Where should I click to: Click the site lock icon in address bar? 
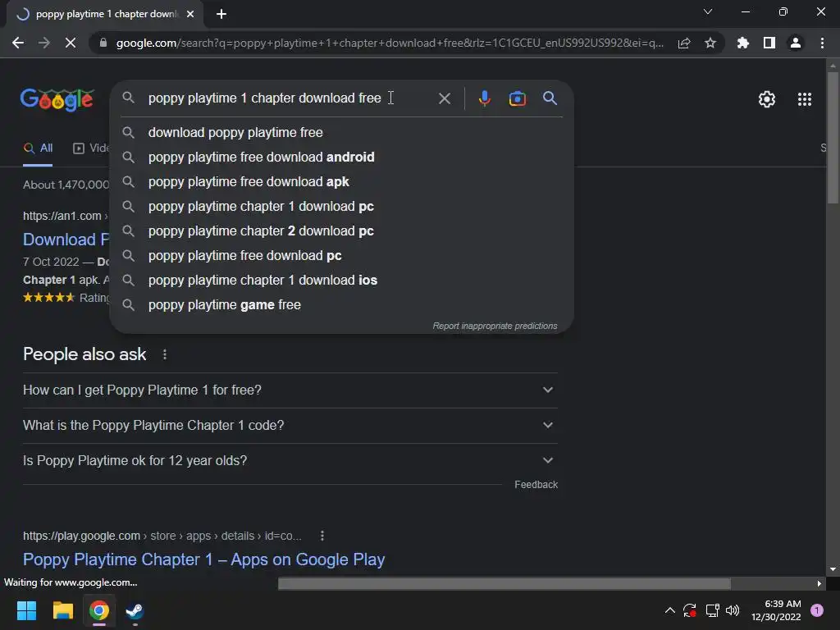103,43
